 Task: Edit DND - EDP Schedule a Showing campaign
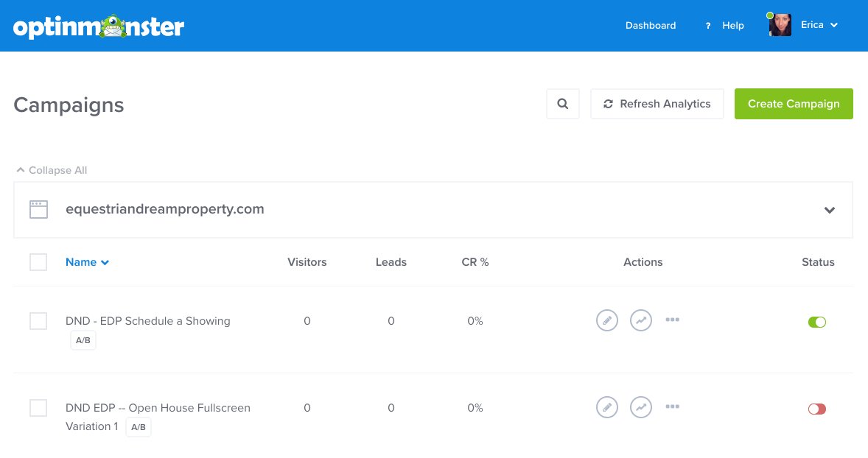coord(607,320)
